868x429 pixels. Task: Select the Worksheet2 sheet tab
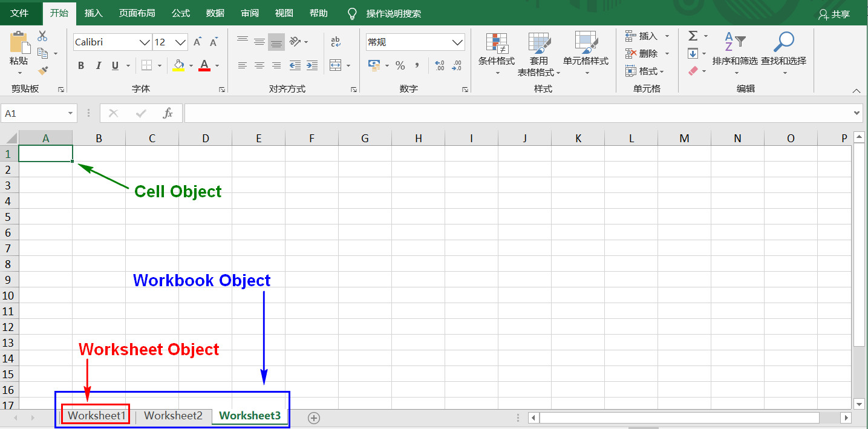[x=173, y=415]
